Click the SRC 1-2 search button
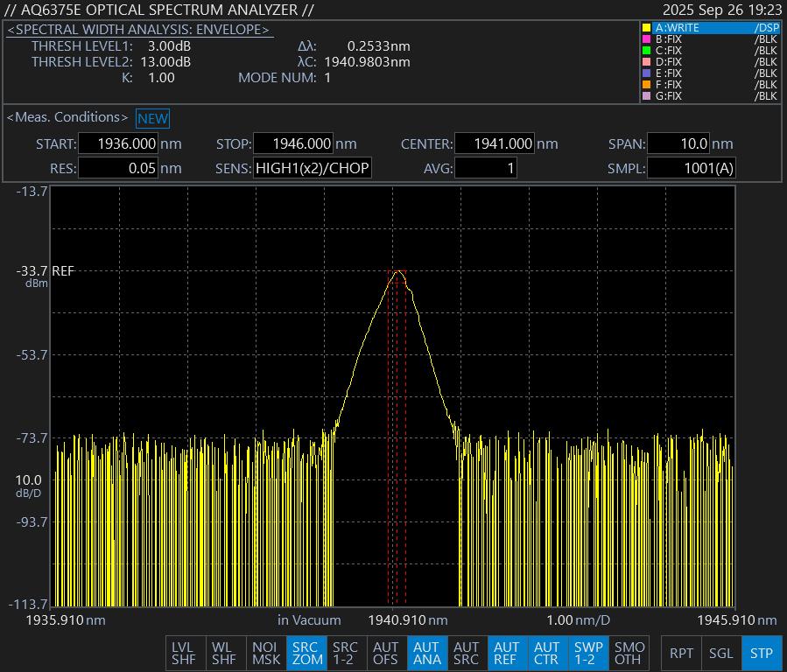The image size is (787, 672). [346, 653]
